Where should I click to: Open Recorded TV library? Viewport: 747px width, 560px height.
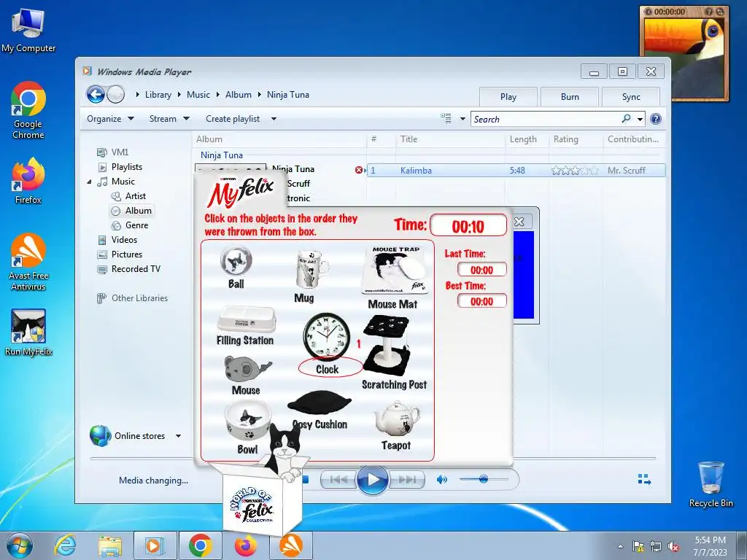pos(136,269)
